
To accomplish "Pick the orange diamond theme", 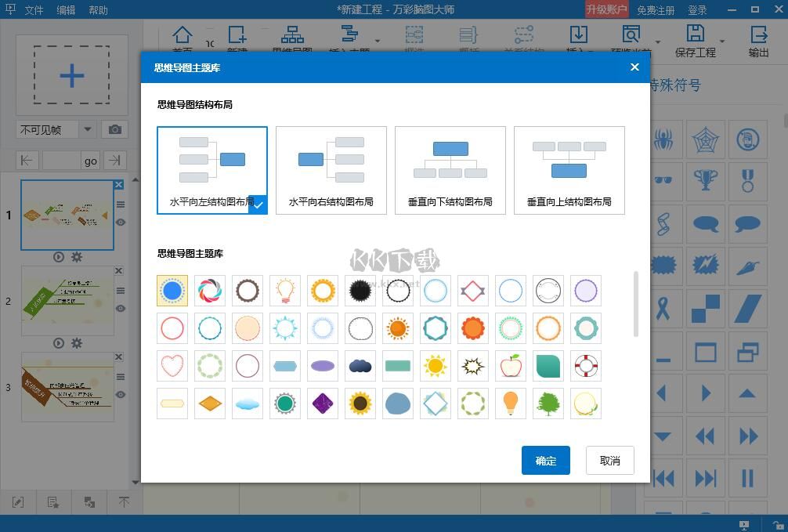I will coord(210,404).
